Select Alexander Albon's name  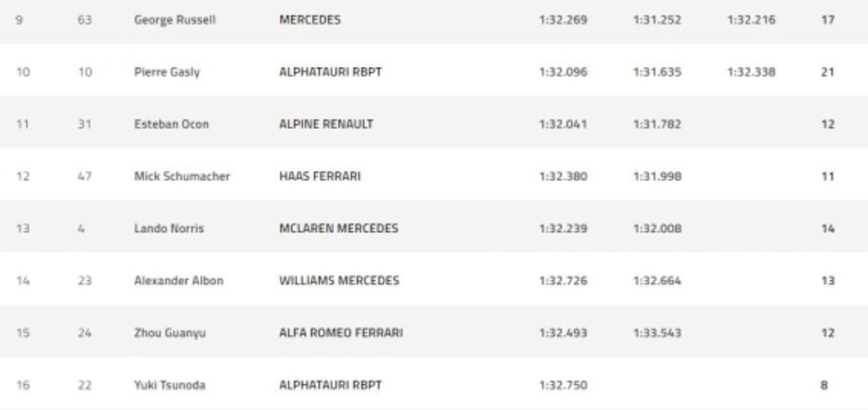(x=179, y=281)
